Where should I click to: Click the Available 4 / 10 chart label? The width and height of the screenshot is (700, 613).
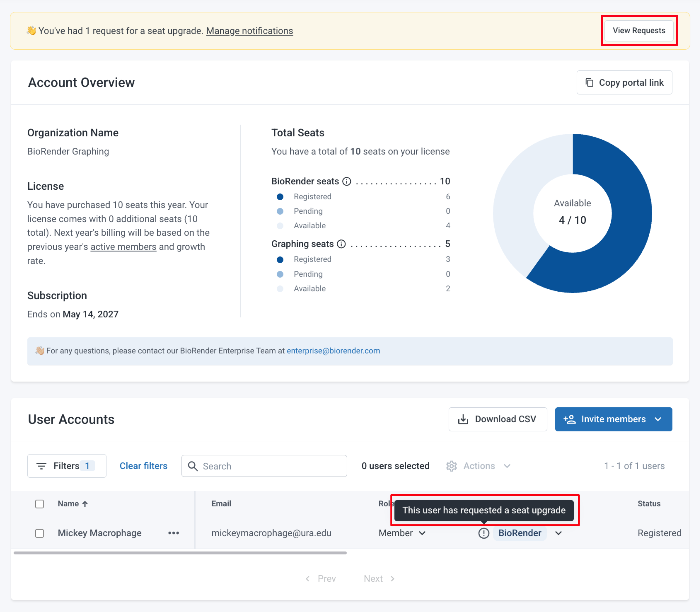[572, 212]
